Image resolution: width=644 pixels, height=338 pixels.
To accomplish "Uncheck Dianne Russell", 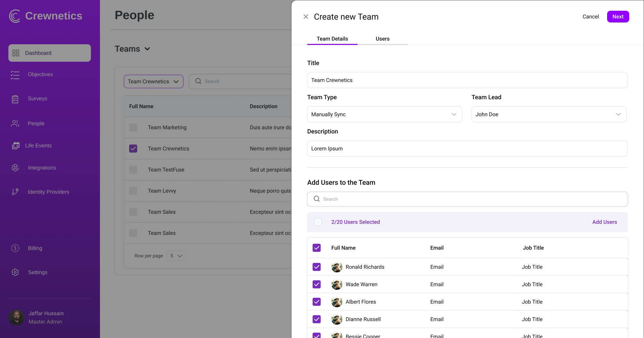I will pyautogui.click(x=317, y=319).
